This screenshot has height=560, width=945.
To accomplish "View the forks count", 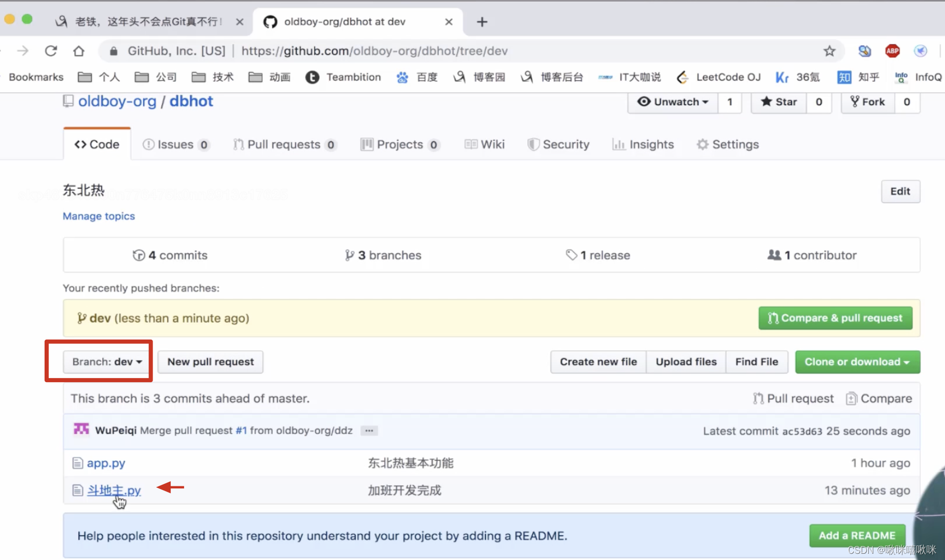I will 907,102.
